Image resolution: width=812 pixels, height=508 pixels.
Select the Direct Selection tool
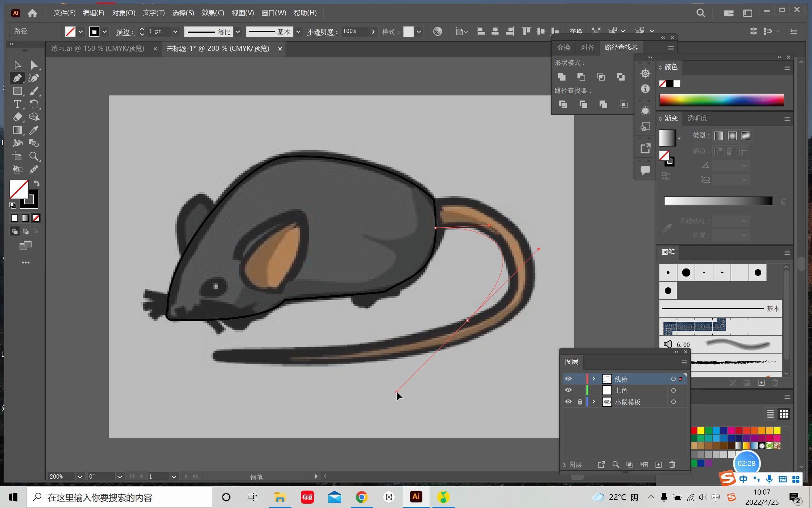34,65
